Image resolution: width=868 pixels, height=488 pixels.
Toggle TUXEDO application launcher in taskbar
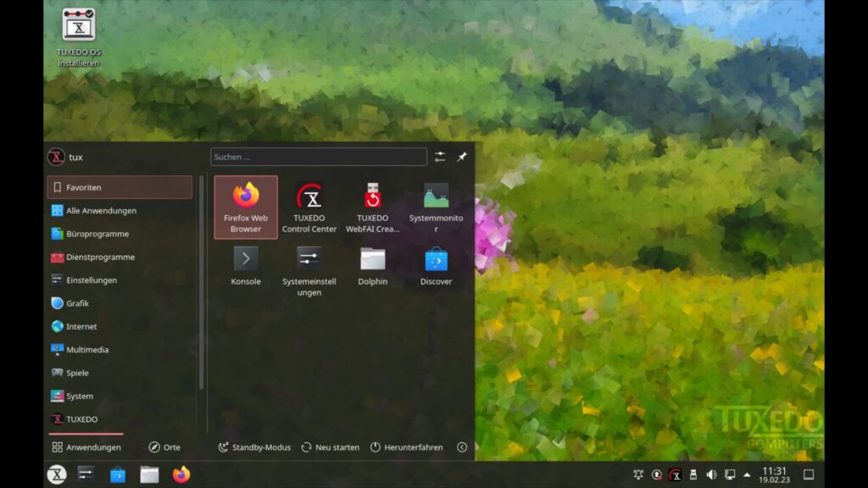coord(57,474)
